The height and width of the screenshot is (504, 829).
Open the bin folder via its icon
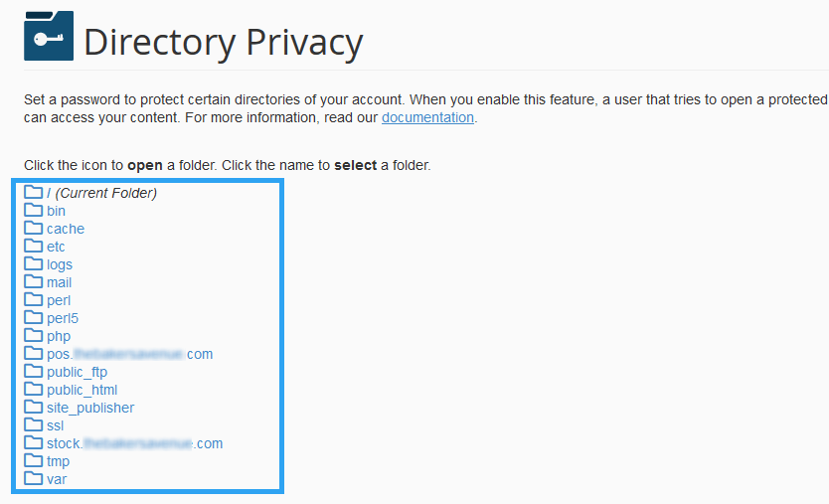(34, 210)
